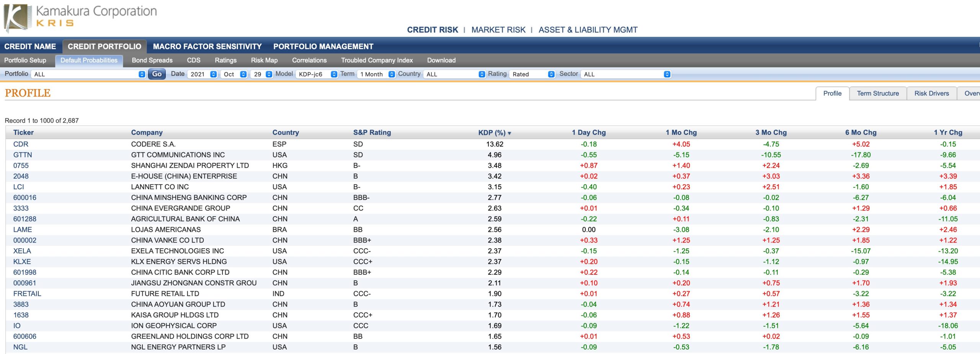
Task: Sort by the 1 Yr Chg column
Action: click(948, 133)
